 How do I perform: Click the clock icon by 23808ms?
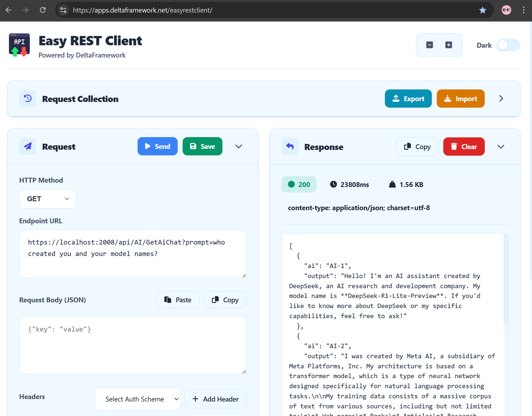(333, 184)
